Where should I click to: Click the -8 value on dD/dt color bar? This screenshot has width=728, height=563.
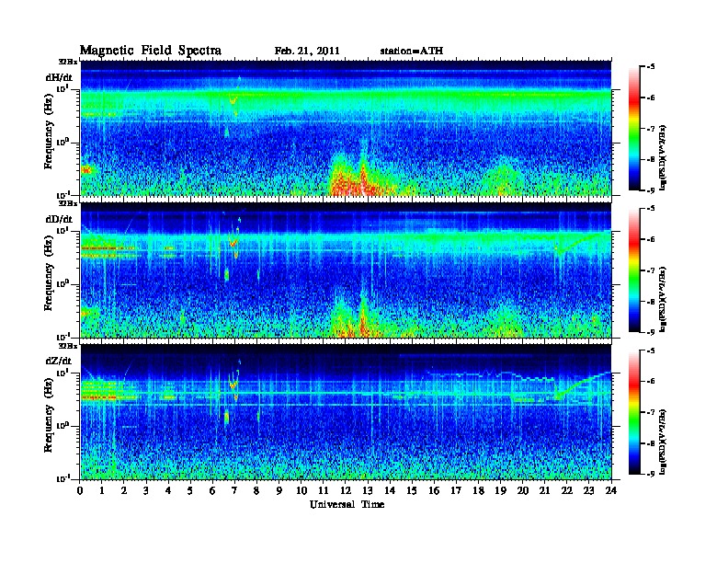(x=651, y=301)
